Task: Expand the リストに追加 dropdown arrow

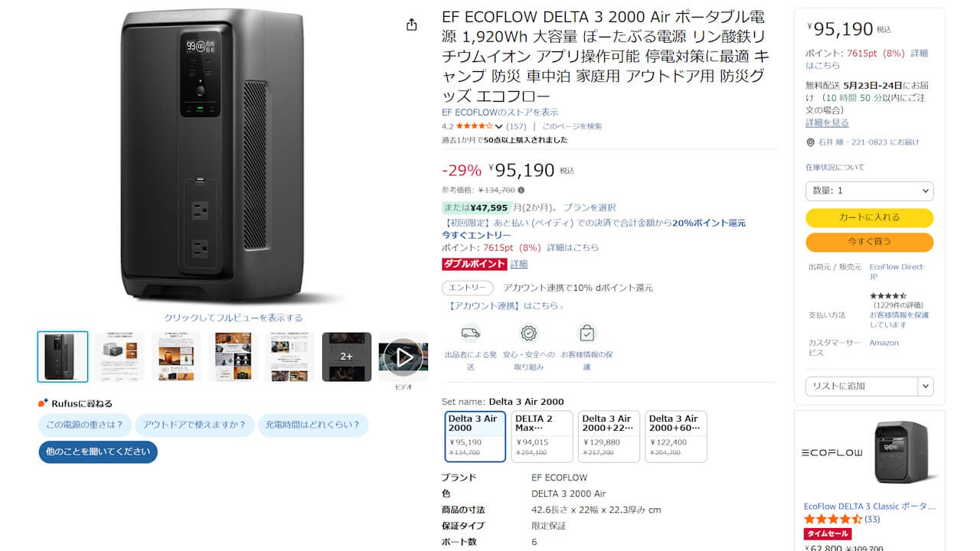Action: tap(923, 386)
